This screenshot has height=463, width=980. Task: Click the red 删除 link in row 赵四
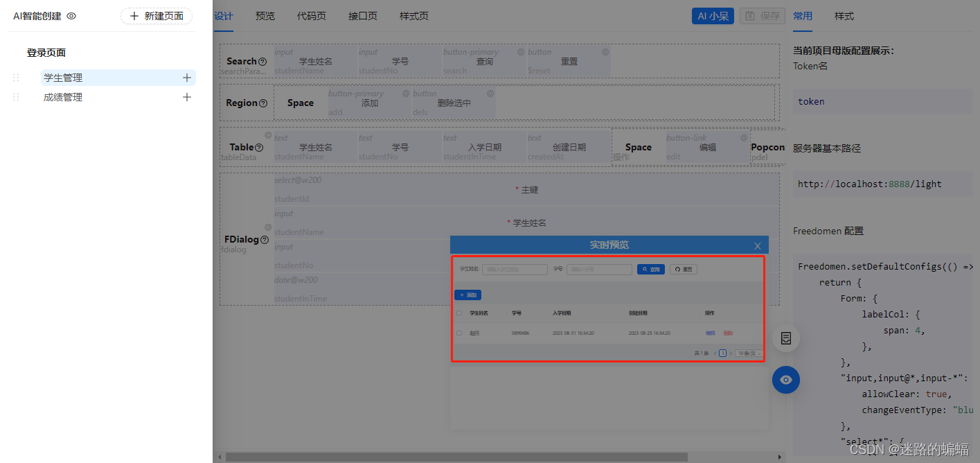point(728,333)
